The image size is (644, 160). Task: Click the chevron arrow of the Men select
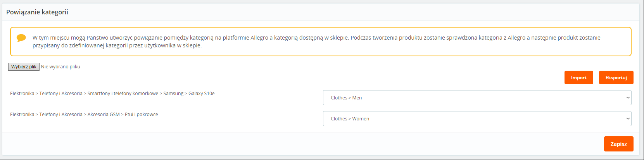628,98
